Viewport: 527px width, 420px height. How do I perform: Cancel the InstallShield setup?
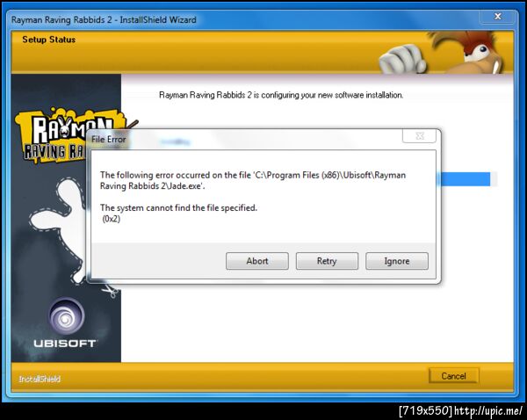453,375
